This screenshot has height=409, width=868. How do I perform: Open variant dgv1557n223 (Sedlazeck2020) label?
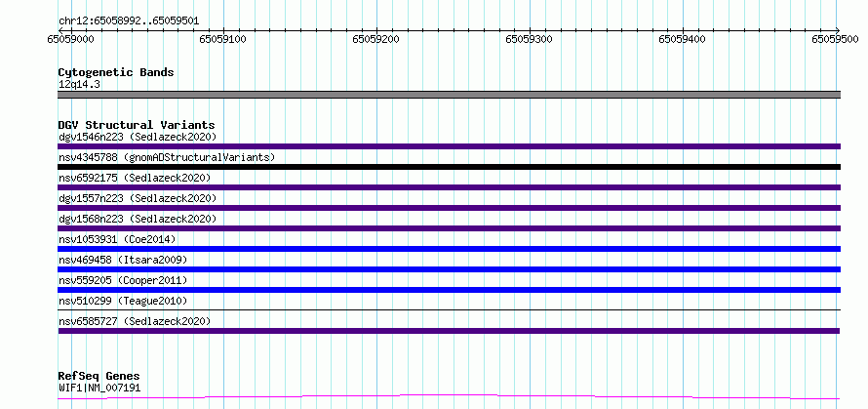[138, 198]
